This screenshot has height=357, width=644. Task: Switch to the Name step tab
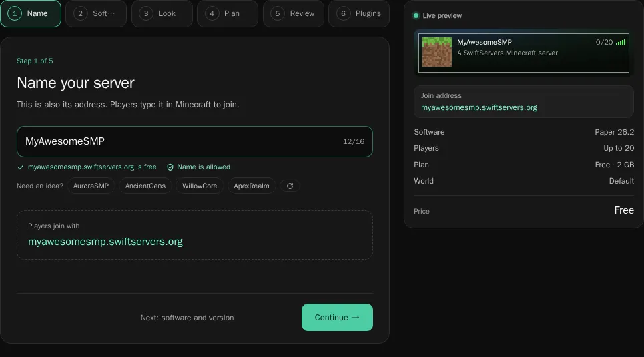(31, 13)
